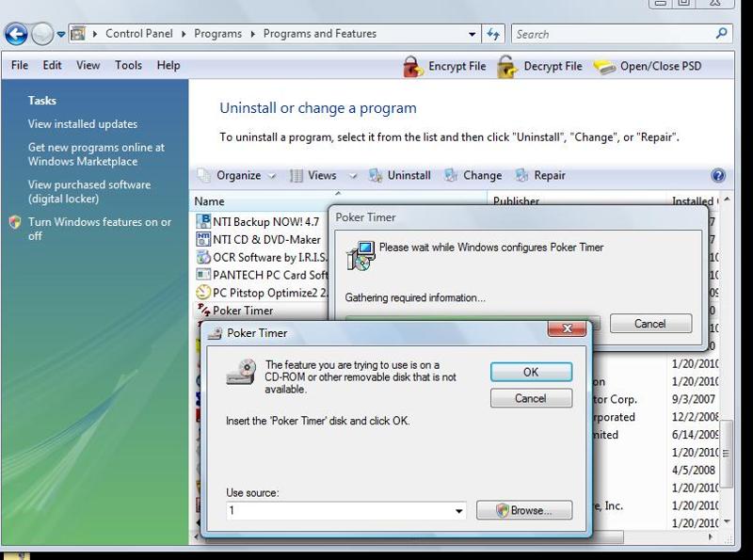Click scroll down arrow of program list
The image size is (753, 560).
click(x=726, y=521)
